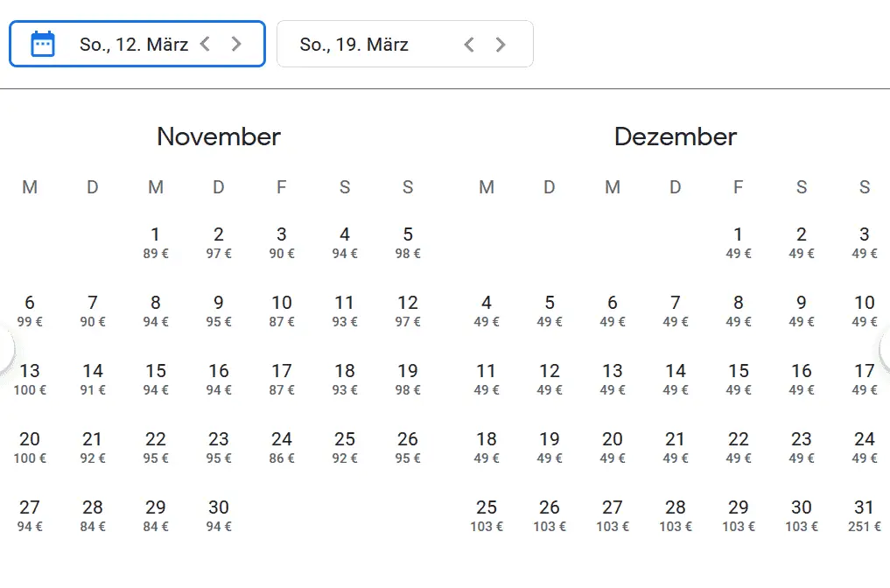Viewport: 890px width, 588px height.
Task: Select December 21 for 49 €
Action: tap(676, 447)
